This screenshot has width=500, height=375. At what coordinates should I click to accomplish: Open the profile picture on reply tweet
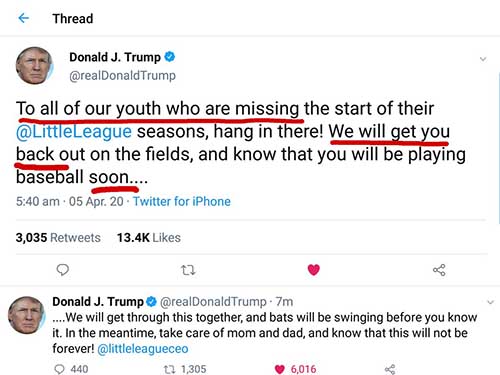(x=26, y=315)
